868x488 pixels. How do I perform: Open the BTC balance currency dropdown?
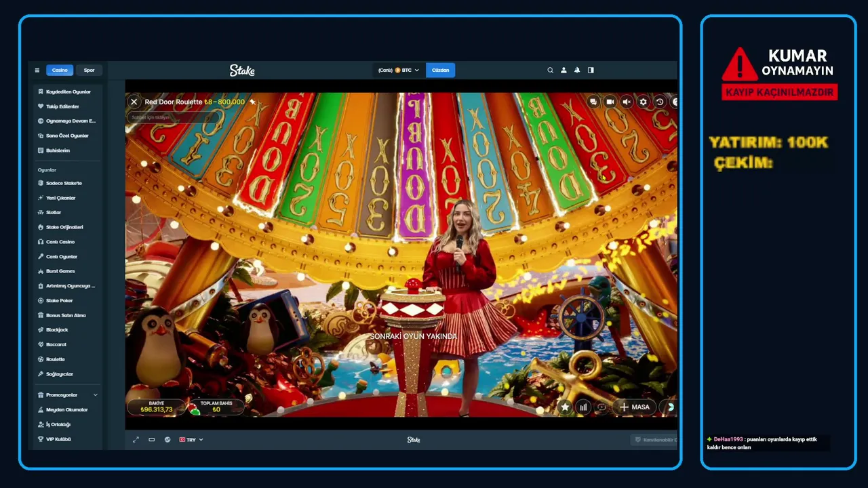(399, 70)
